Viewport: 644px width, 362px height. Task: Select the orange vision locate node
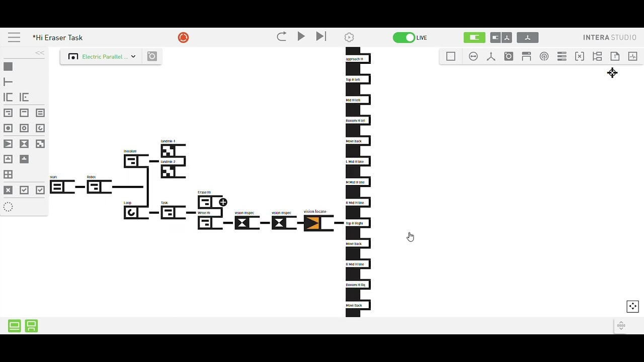(x=318, y=223)
